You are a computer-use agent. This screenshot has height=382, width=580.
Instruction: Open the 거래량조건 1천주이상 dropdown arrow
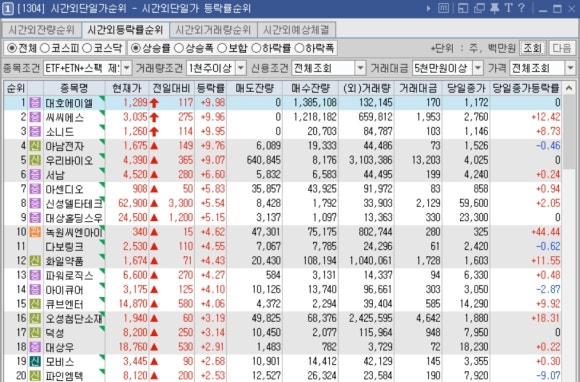(241, 68)
